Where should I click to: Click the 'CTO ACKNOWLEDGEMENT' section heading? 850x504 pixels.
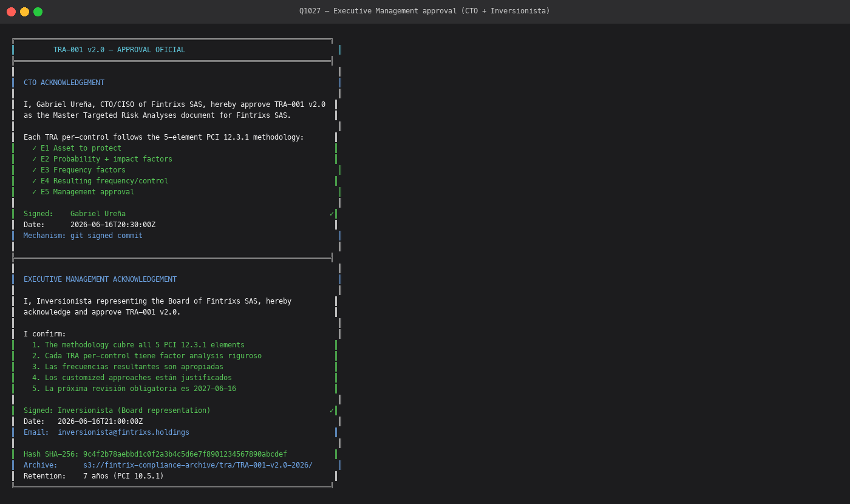coord(64,83)
